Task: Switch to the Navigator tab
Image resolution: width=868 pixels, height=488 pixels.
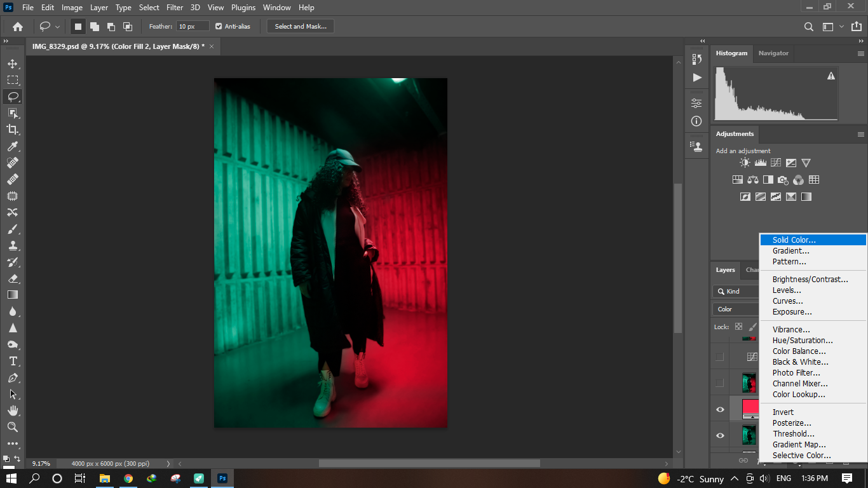Action: point(773,53)
